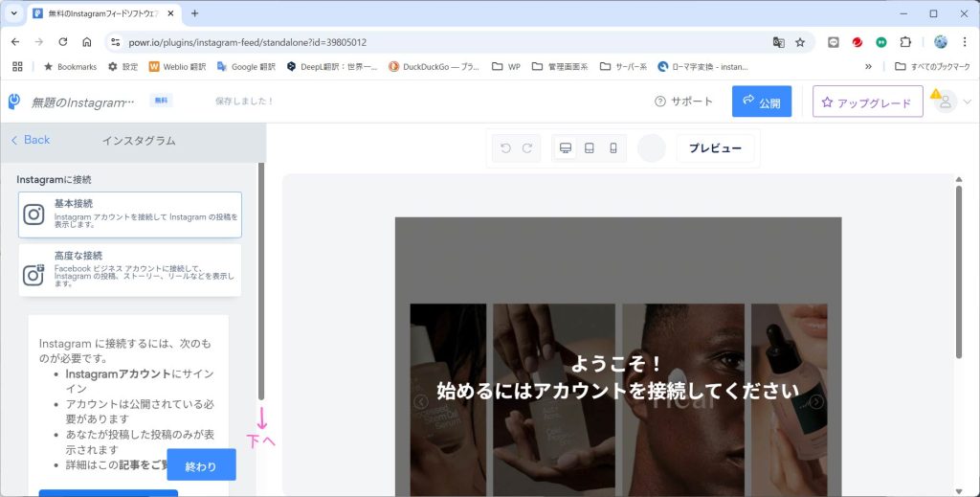This screenshot has height=497, width=980.
Task: Close the Instagram feed tab
Action: click(170, 13)
